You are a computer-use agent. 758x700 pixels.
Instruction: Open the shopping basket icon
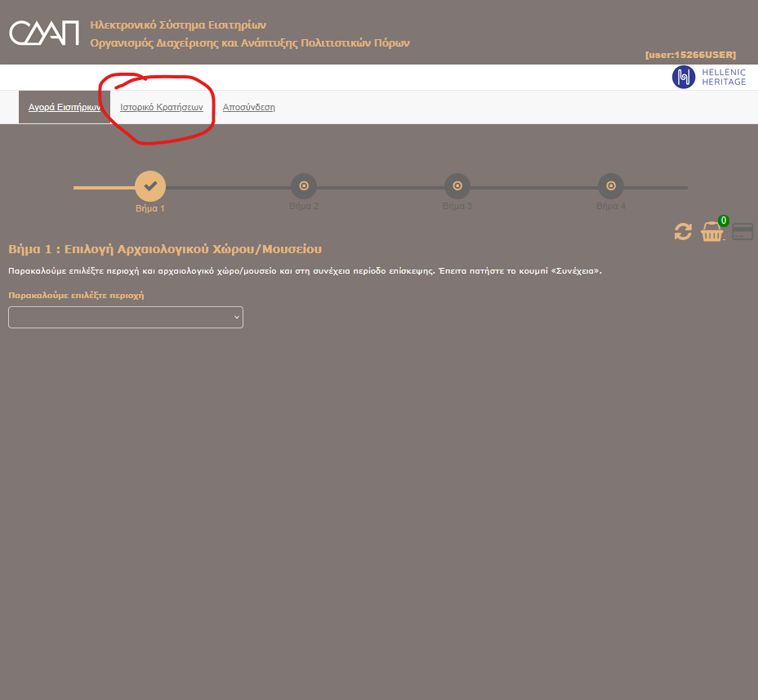712,231
